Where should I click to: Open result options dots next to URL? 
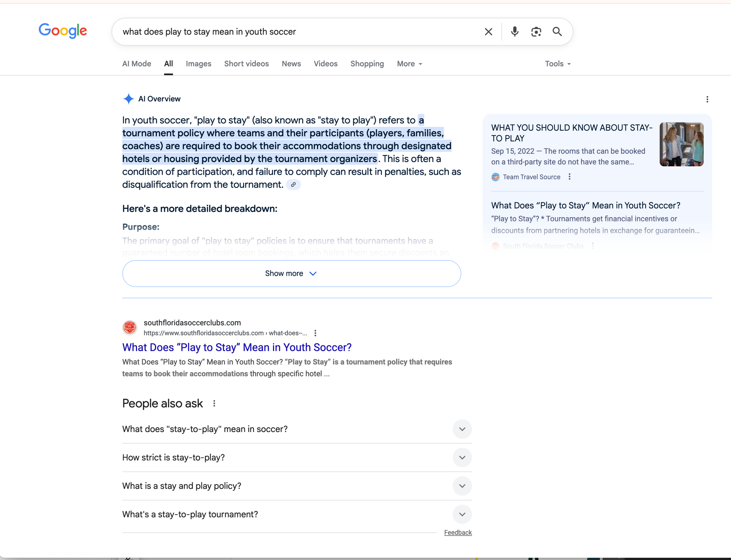click(315, 333)
